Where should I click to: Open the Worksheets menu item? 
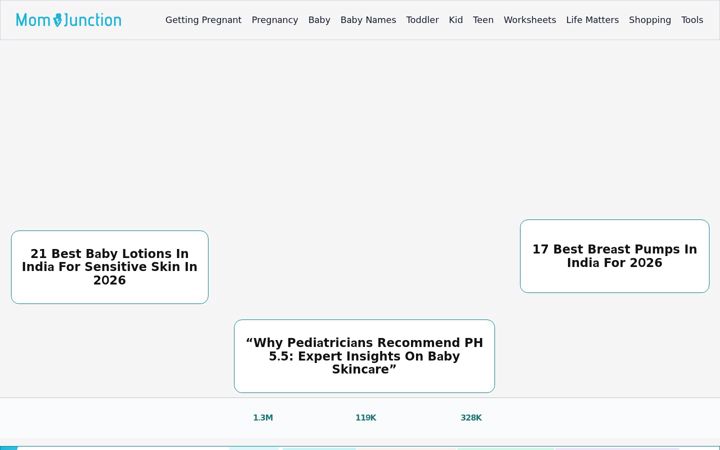(x=530, y=20)
